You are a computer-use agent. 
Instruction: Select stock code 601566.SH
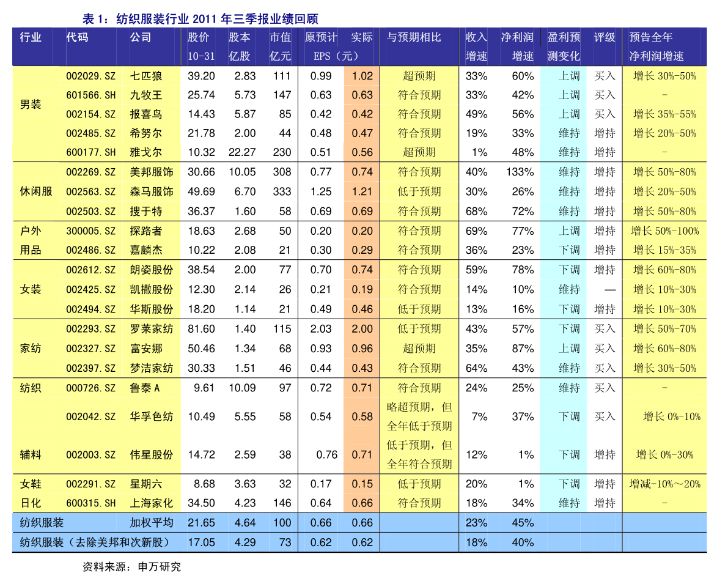90,95
